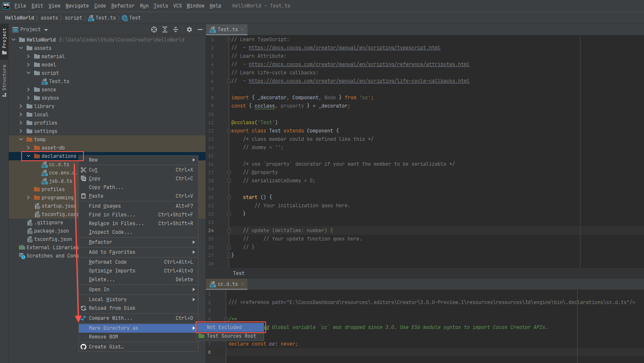Toggle code folding at start() method

pyautogui.click(x=229, y=197)
